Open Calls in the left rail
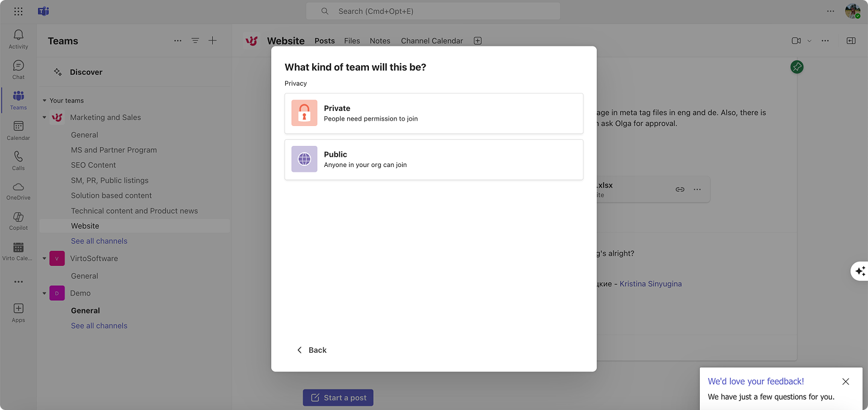The image size is (868, 410). [18, 160]
